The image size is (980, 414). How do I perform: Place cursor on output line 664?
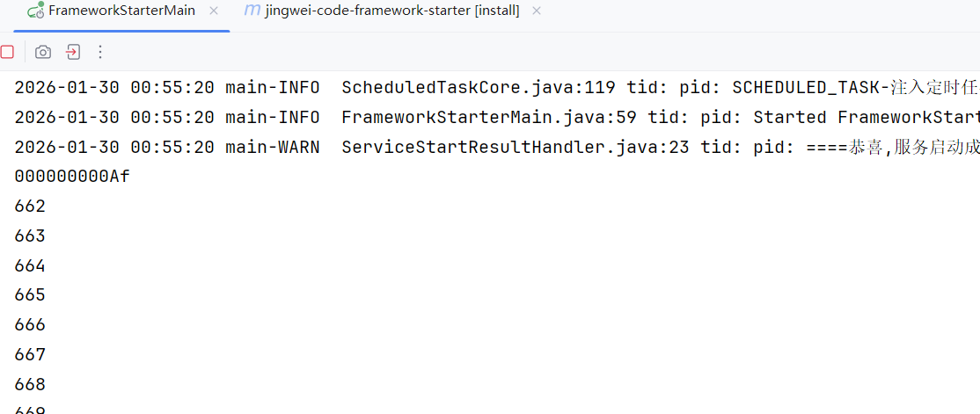click(x=30, y=266)
